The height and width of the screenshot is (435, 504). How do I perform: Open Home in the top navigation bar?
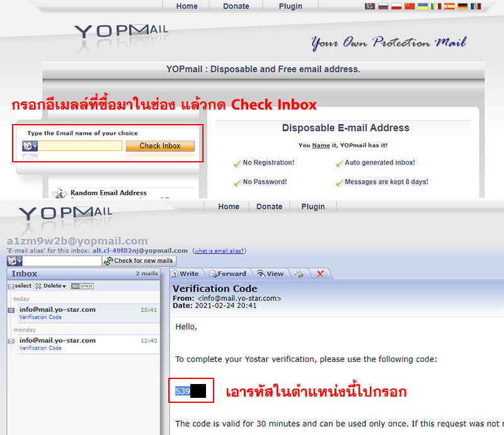[186, 6]
